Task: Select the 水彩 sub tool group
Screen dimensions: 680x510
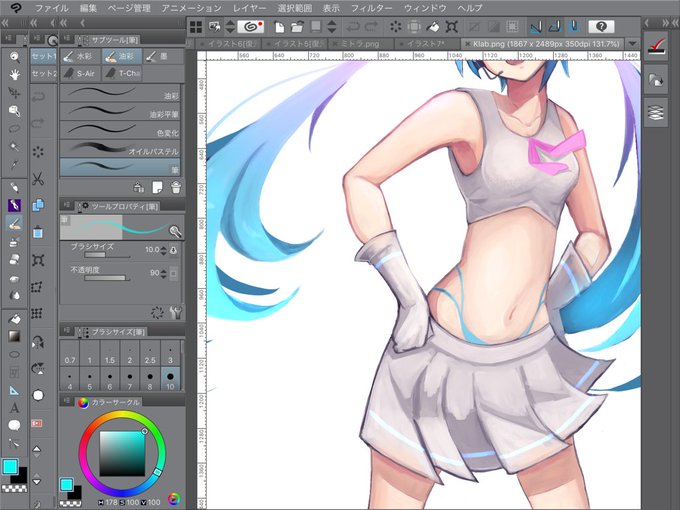Action: [80, 56]
